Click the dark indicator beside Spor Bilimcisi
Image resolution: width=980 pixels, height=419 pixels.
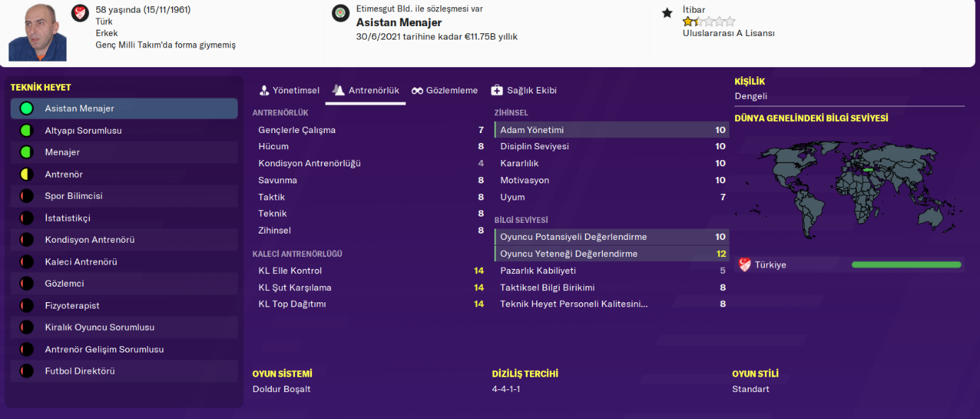coord(27,196)
